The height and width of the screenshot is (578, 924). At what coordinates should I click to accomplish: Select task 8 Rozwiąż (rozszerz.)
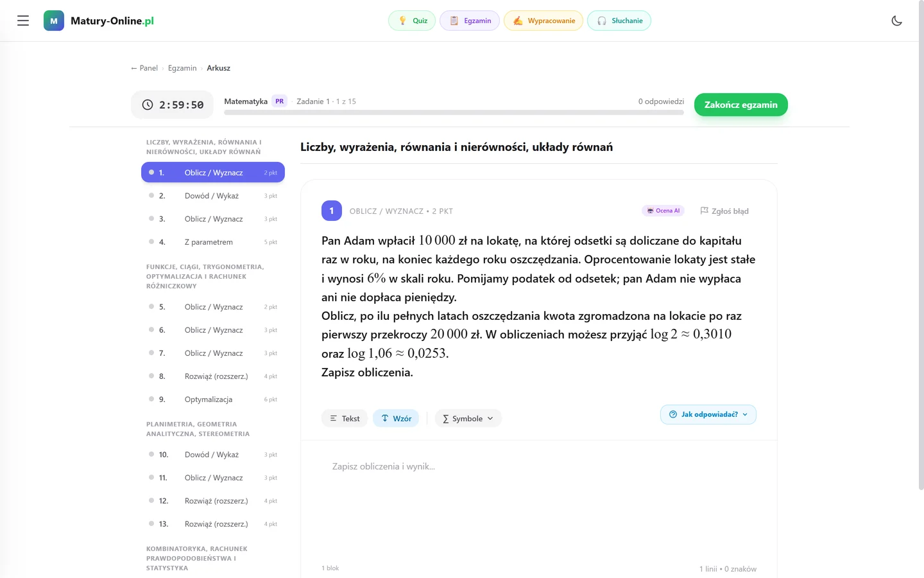(x=213, y=376)
